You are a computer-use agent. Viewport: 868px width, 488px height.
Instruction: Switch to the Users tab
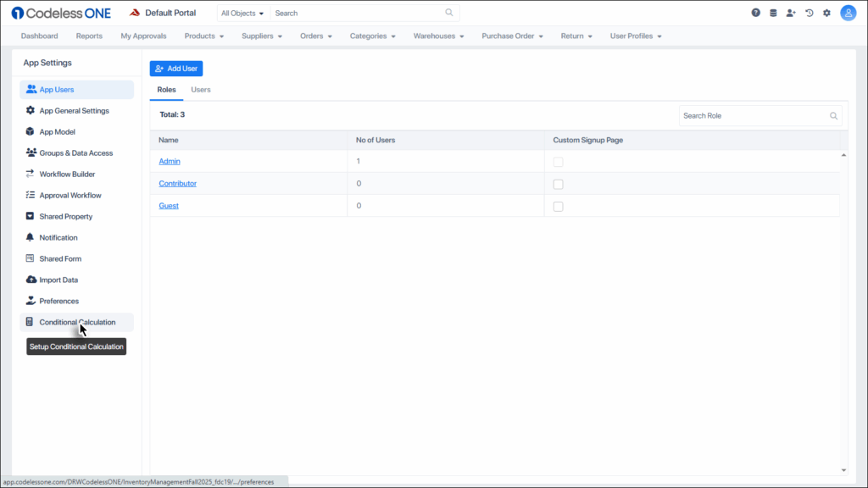(x=200, y=89)
